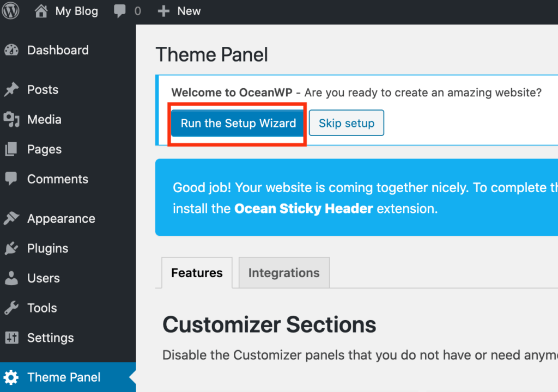Click the plus icon beside New
The width and height of the screenshot is (558, 392).
click(x=163, y=11)
